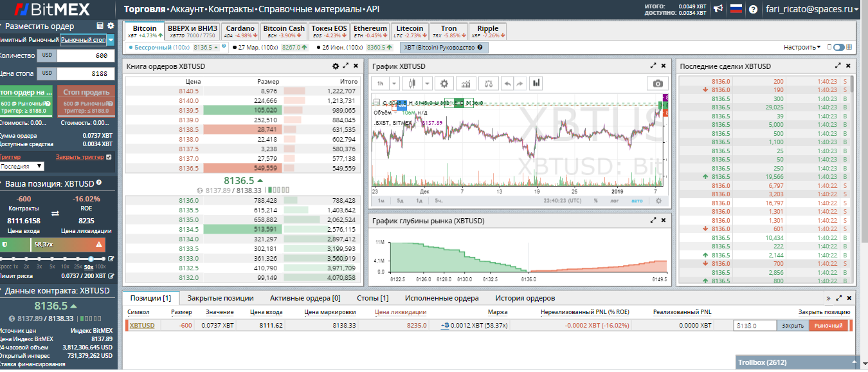Click the leverage slider handle at 50x

(90, 259)
